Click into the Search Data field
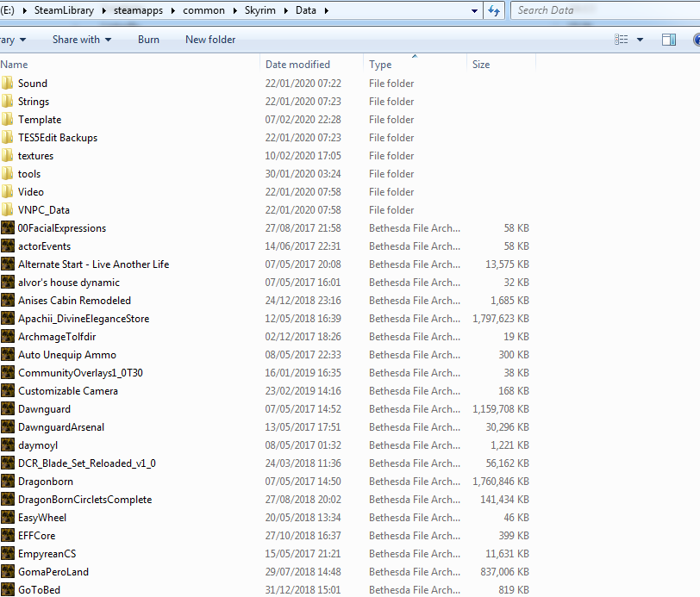 [606, 10]
